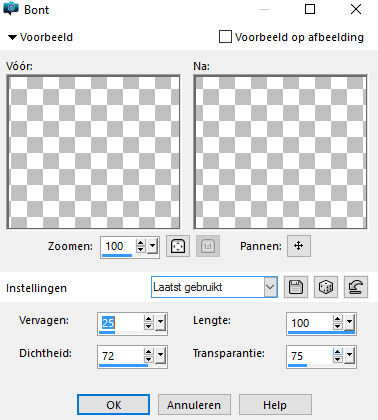This screenshot has height=420, width=378.
Task: Click the randomize dice icon
Action: [x=326, y=287]
